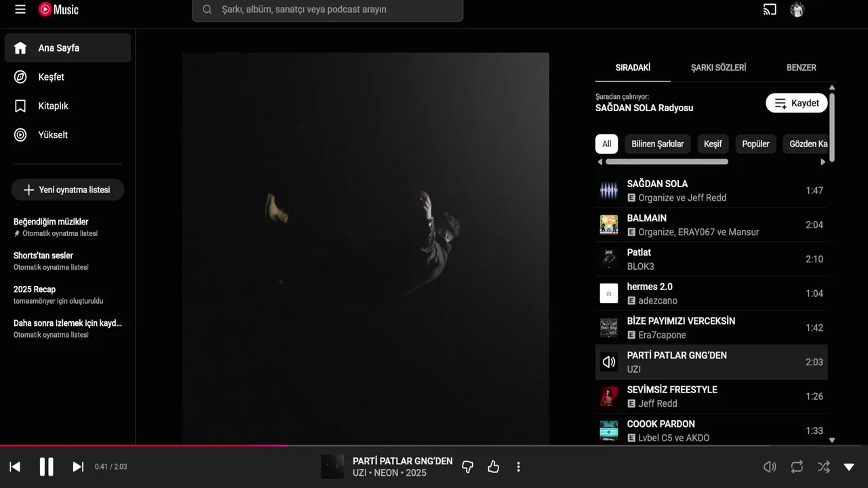This screenshot has height=488, width=868.
Task: Click the main album artwork
Action: coord(366,248)
